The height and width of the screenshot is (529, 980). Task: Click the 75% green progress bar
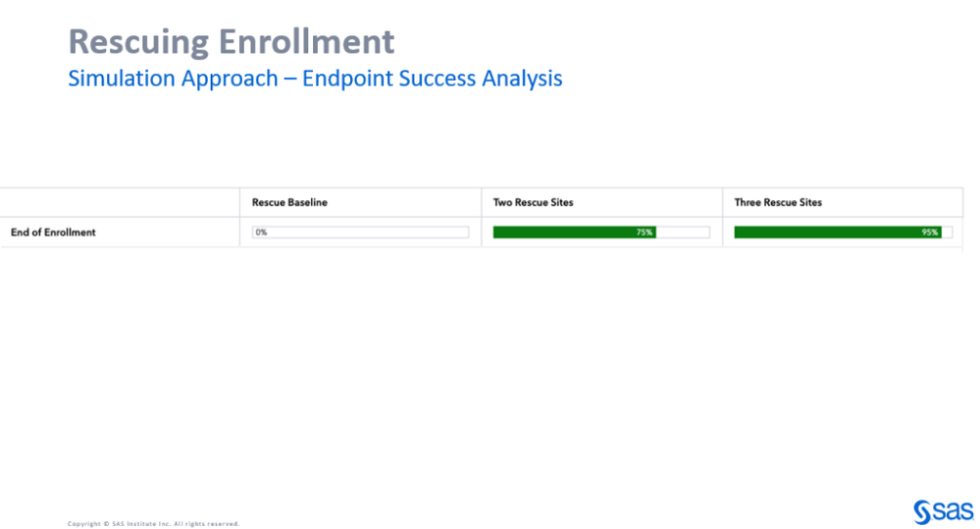coord(575,232)
